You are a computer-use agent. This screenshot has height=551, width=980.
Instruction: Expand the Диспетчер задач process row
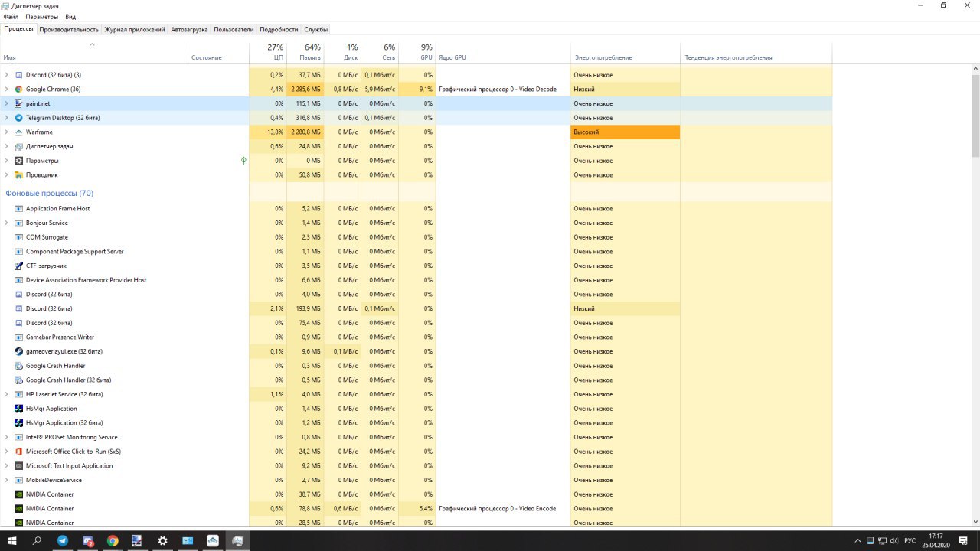(x=7, y=146)
